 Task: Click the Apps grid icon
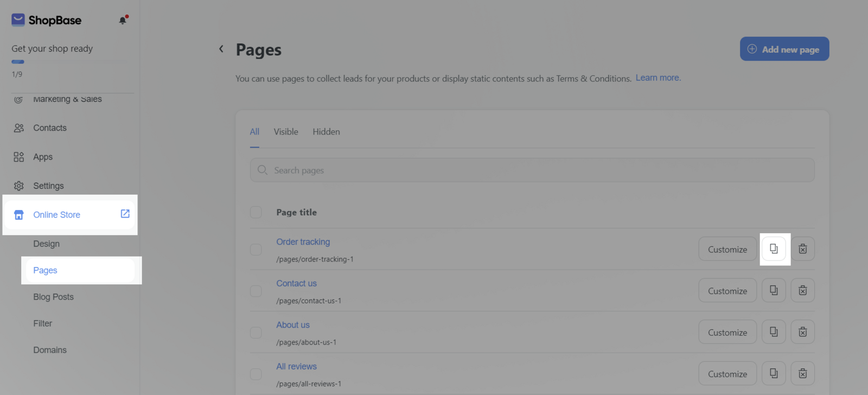pyautogui.click(x=19, y=157)
